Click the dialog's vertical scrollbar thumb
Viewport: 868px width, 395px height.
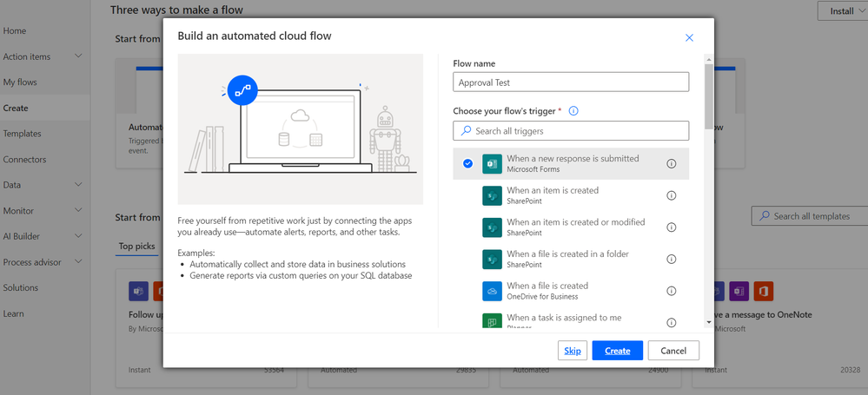(709, 96)
